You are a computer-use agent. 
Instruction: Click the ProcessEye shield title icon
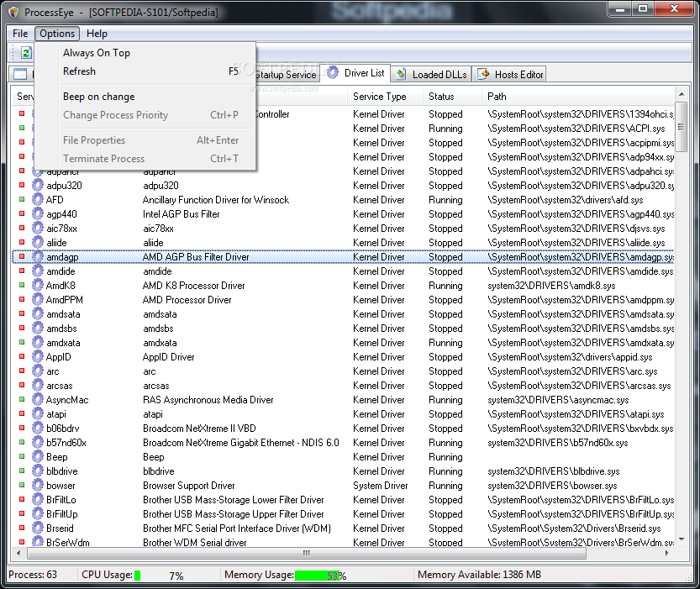pyautogui.click(x=13, y=12)
